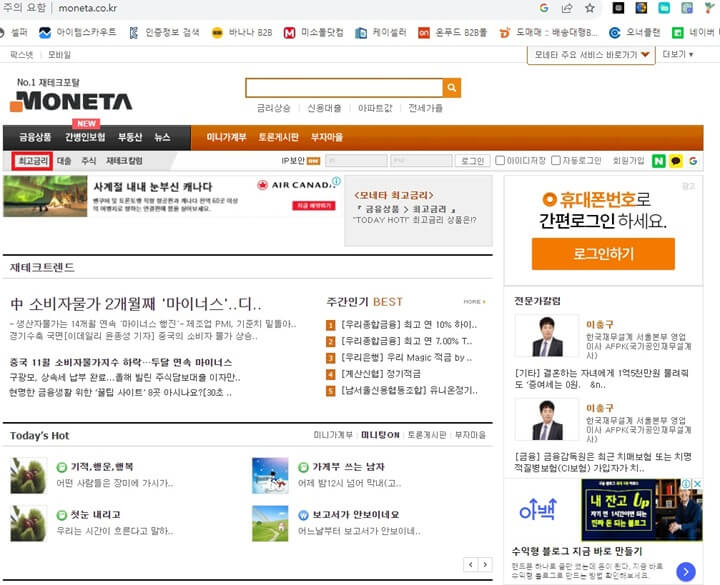Open MORE link for 주간인기 BEST
This screenshot has height=585, width=720.
pyautogui.click(x=474, y=302)
